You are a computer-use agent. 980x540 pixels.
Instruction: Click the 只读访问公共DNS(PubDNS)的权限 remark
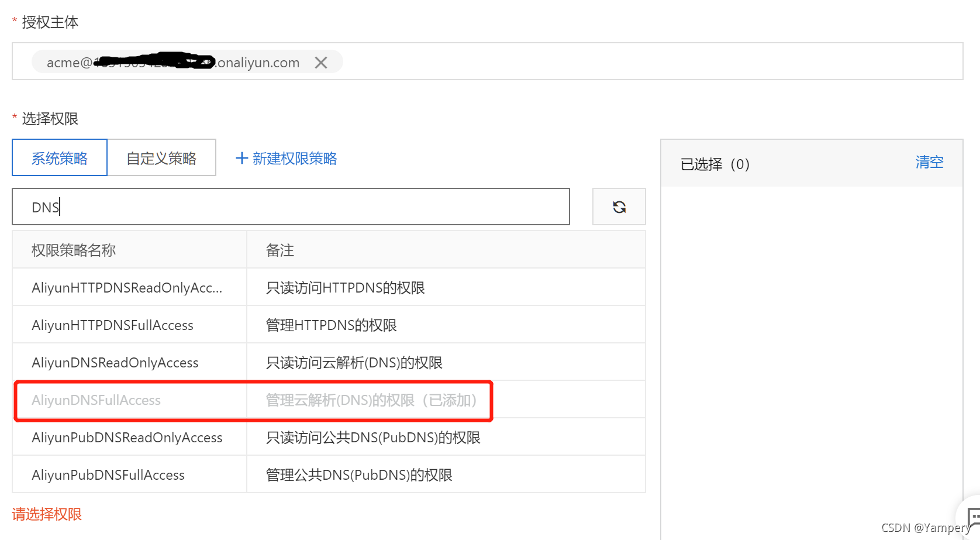coord(373,438)
